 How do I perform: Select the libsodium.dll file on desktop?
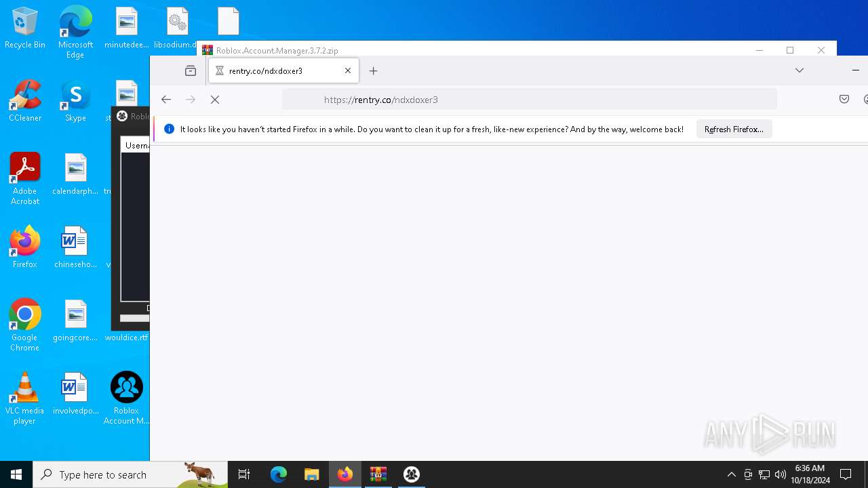click(176, 28)
